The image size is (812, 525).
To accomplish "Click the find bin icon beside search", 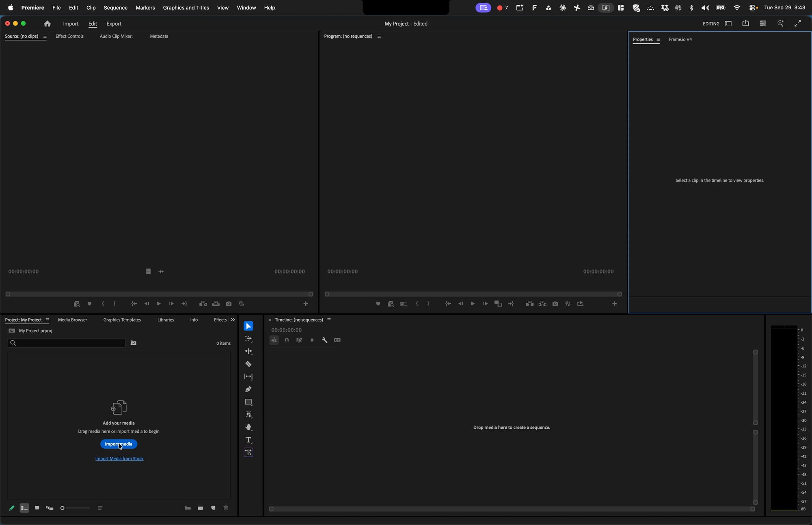I will [x=133, y=343].
